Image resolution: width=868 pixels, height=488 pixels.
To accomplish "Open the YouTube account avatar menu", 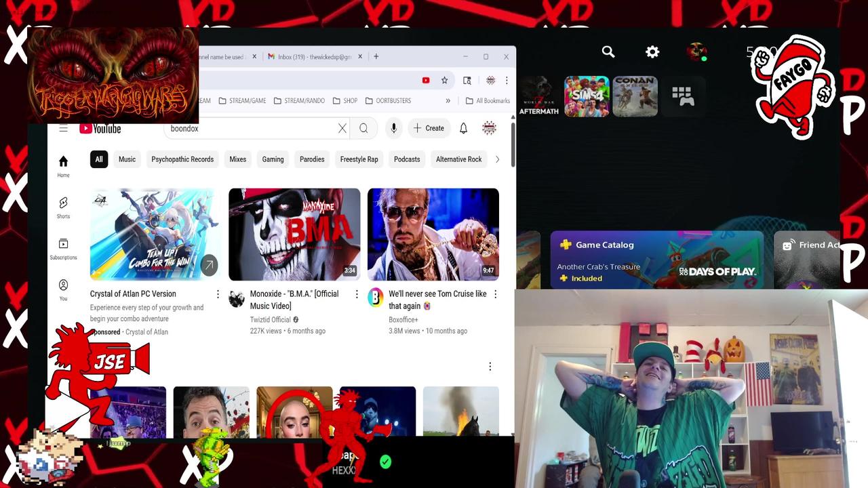I will pos(489,128).
